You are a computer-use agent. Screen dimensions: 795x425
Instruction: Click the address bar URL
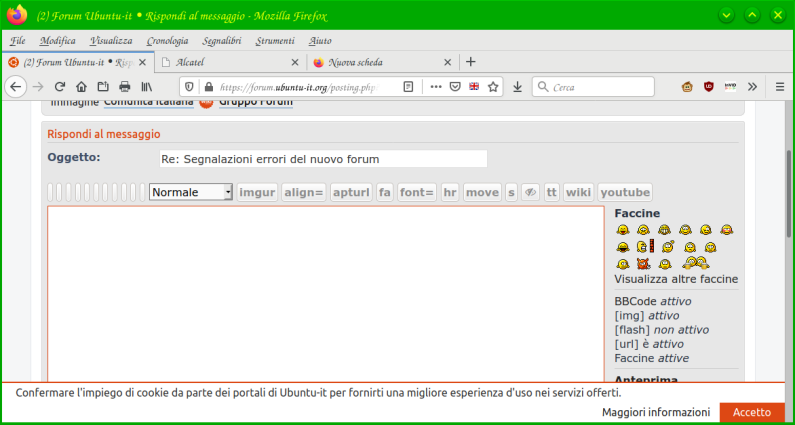click(299, 87)
